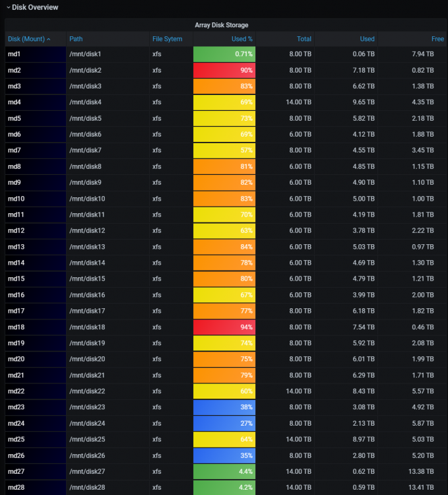Click the 4.12 TB used cell

pyautogui.click(x=346, y=134)
